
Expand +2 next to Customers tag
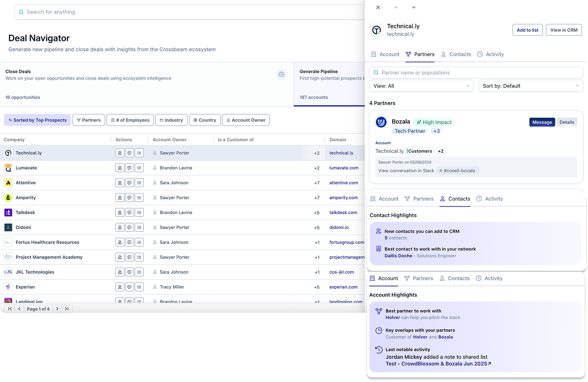click(x=441, y=151)
